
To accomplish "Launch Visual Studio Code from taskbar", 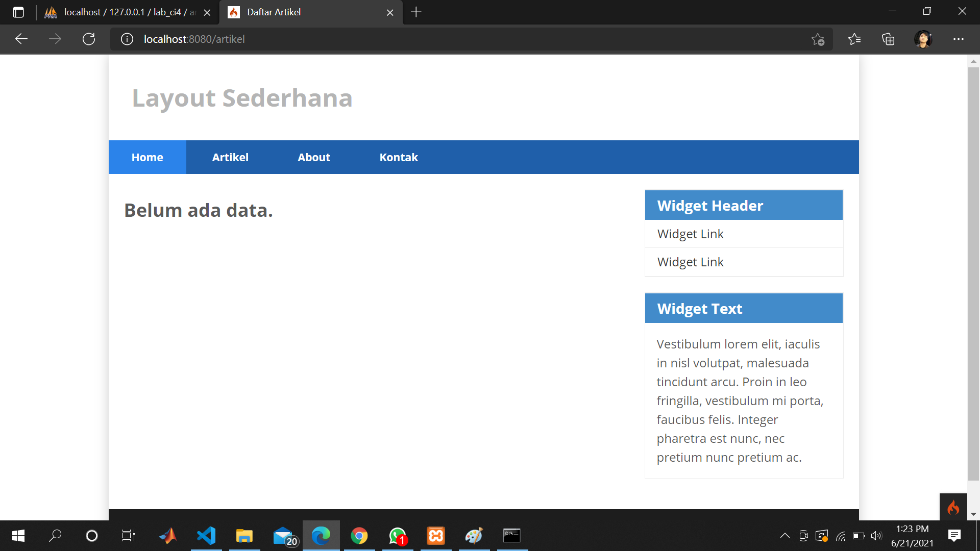I will tap(206, 536).
